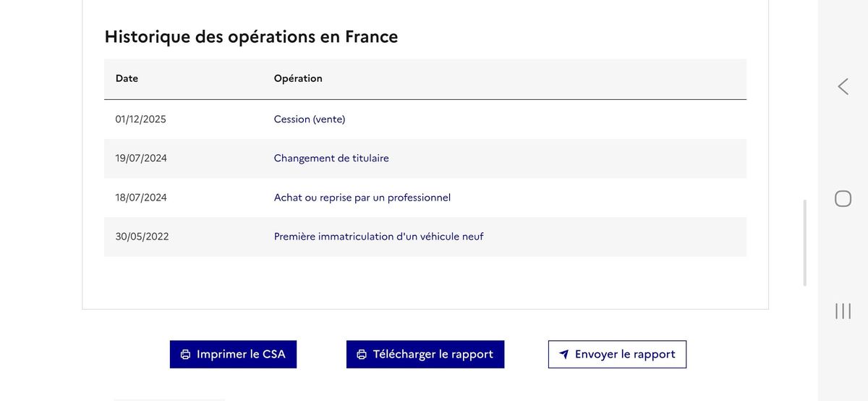The image size is (868, 401).
Task: Click the 30/05/2022 date cell
Action: pyautogui.click(x=142, y=237)
